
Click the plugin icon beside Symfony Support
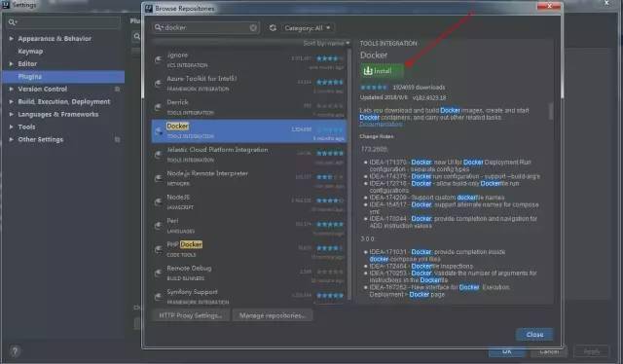point(158,297)
